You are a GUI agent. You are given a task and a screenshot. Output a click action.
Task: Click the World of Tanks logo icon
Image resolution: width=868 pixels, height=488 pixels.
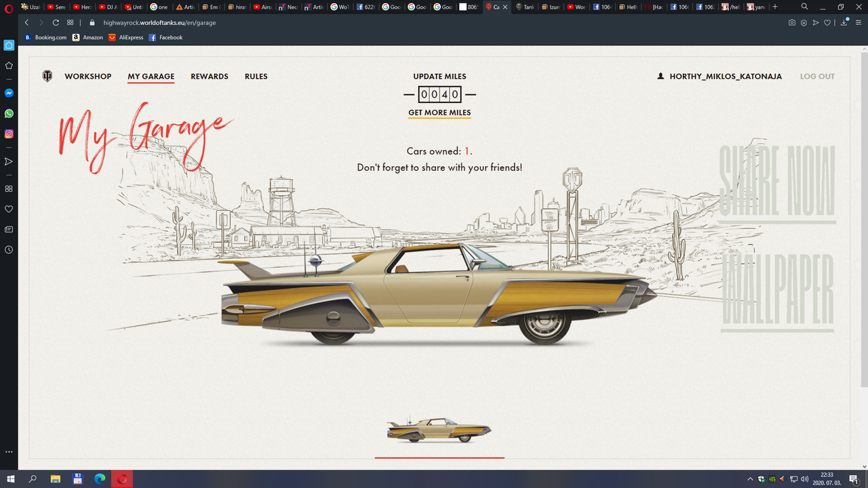[47, 76]
